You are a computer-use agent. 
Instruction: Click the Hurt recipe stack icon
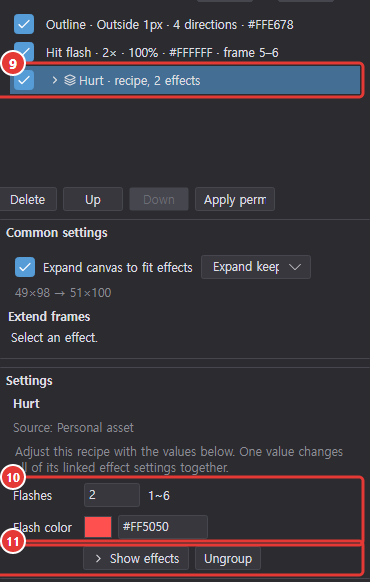(x=70, y=80)
